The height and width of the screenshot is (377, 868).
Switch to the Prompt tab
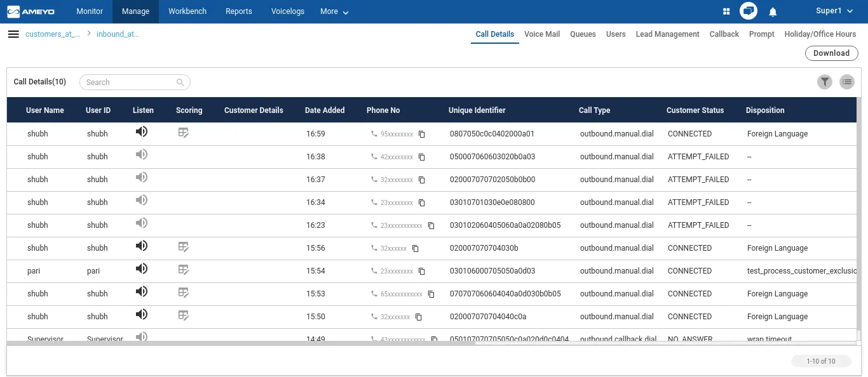click(x=761, y=34)
